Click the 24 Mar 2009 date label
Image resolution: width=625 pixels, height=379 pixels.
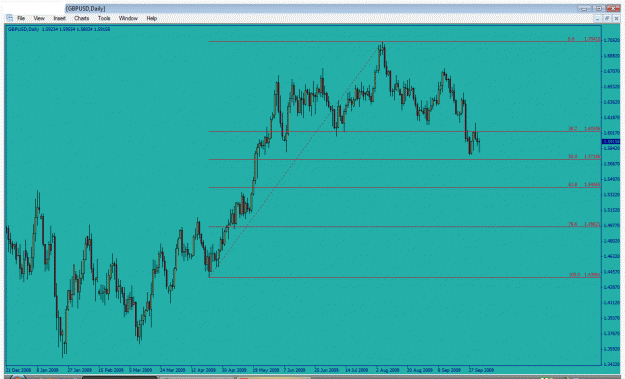point(172,370)
